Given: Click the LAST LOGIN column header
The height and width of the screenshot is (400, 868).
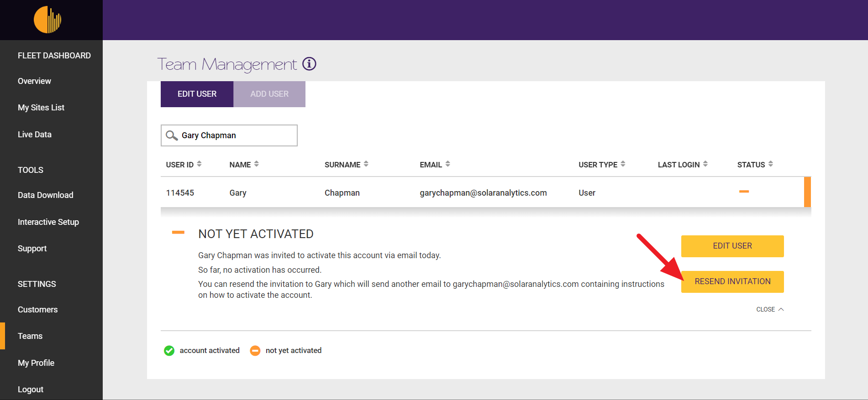Looking at the screenshot, I should [679, 165].
